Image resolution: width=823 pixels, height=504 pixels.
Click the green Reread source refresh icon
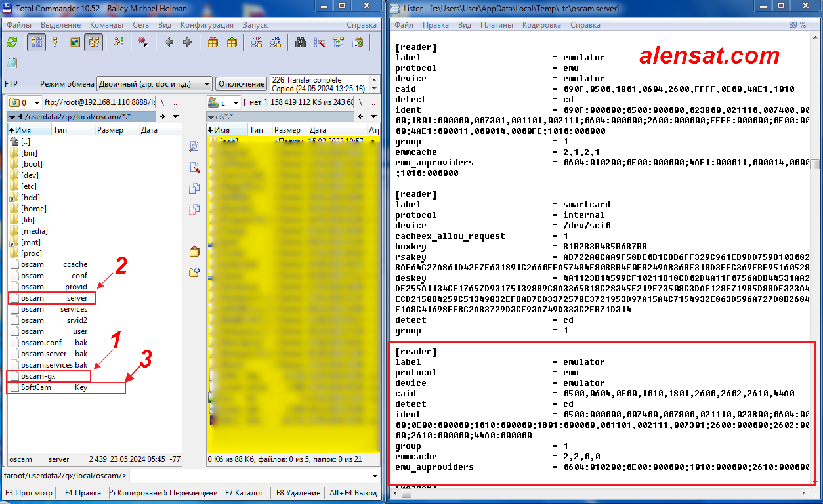click(12, 42)
